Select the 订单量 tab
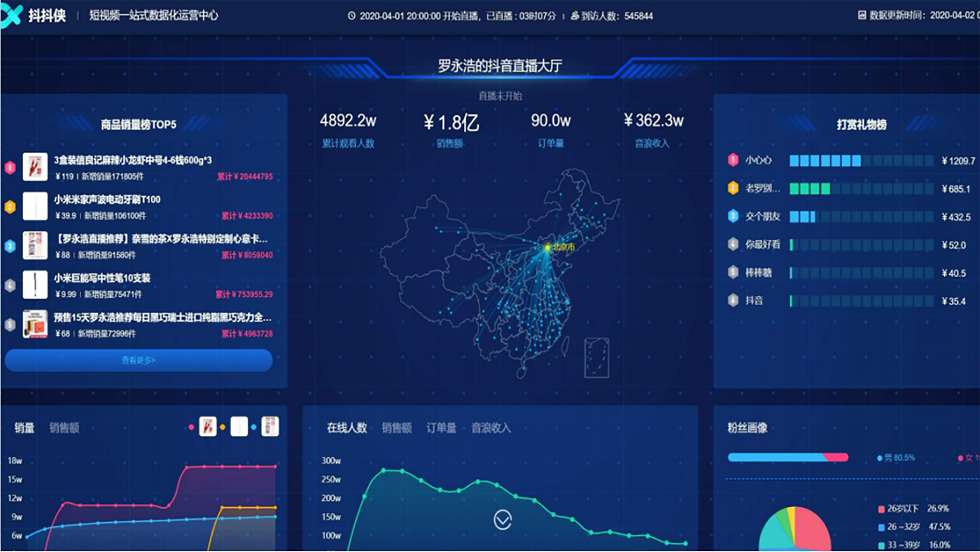Image resolution: width=980 pixels, height=552 pixels. coord(441,428)
